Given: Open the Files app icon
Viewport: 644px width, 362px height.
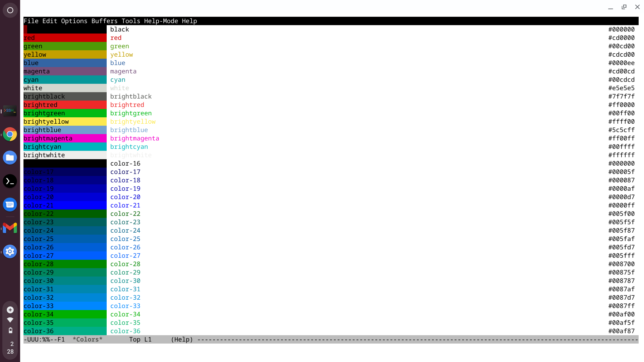Looking at the screenshot, I should (10, 158).
